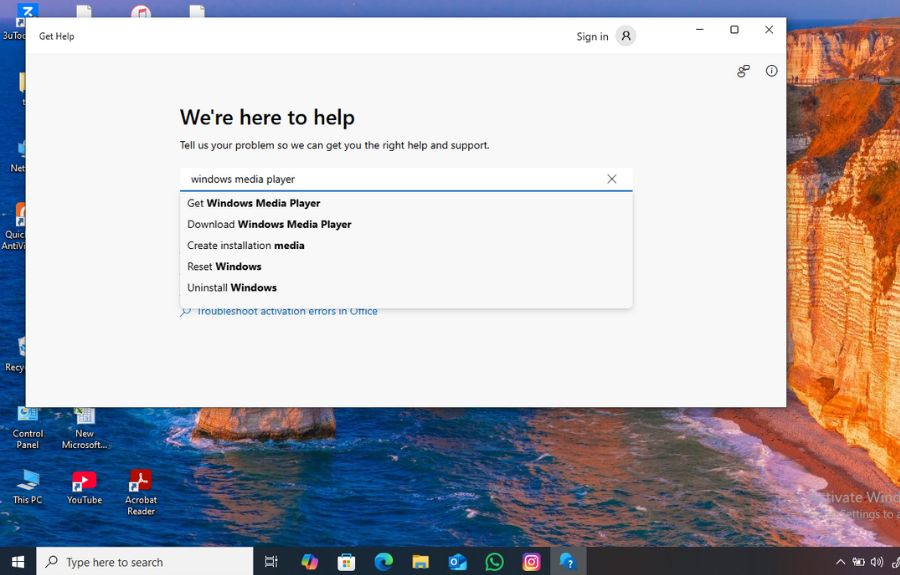The width and height of the screenshot is (900, 575).
Task: Select the This PC desktop icon
Action: click(28, 487)
